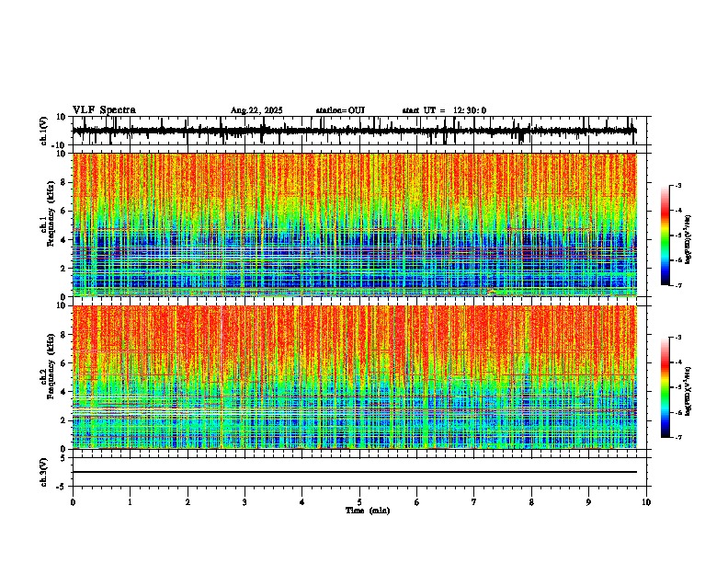Viewport: 728px width, 563px height.
Task: Click the 'VLF Spectra' title text
Action: pyautogui.click(x=104, y=110)
